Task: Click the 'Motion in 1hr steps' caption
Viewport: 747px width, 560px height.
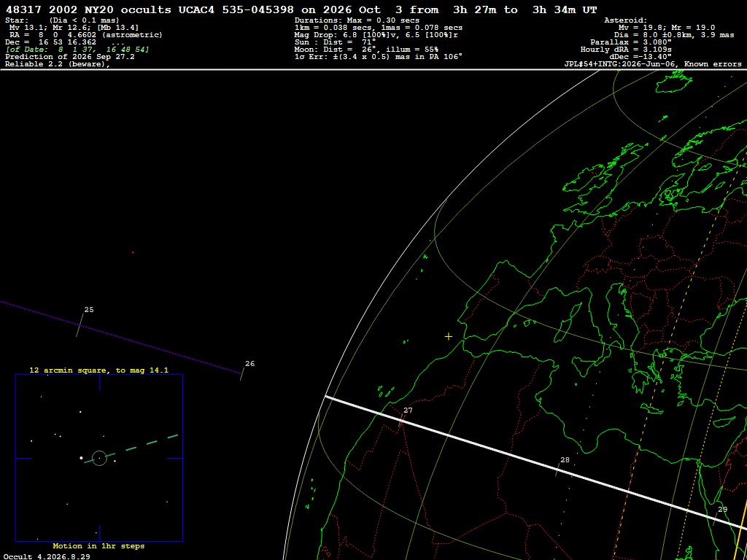Action: click(x=98, y=546)
